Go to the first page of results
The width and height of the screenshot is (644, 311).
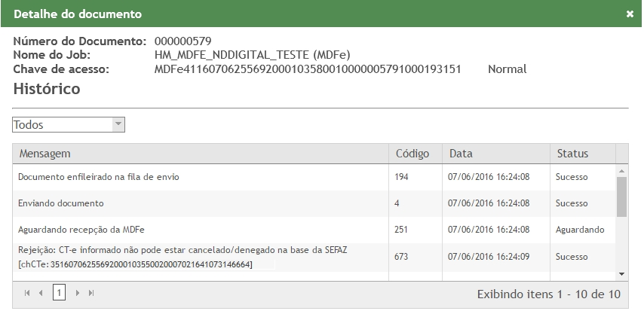coord(28,292)
